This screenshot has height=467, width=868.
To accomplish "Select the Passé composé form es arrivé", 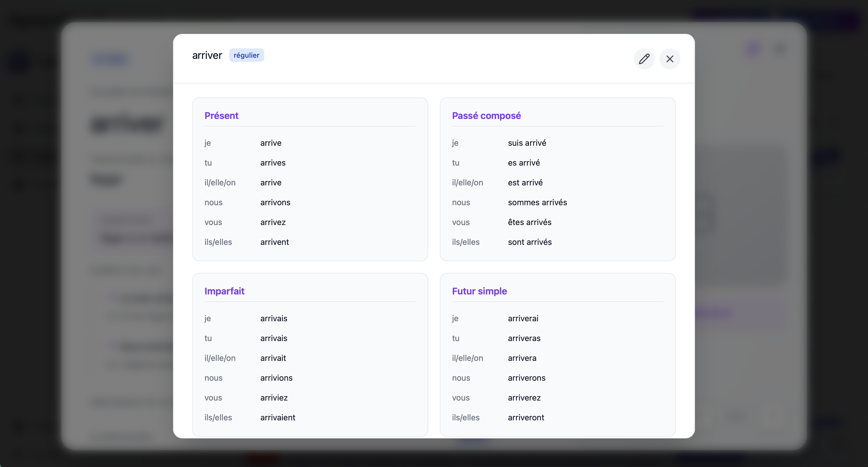I will coord(524,163).
